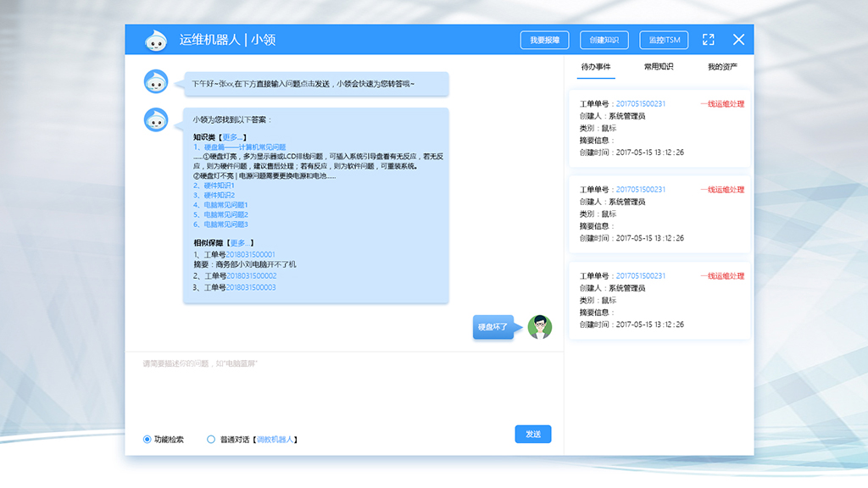868x488 pixels.
Task: Open knowledge item 电脑常见问题1
Action: coord(225,205)
